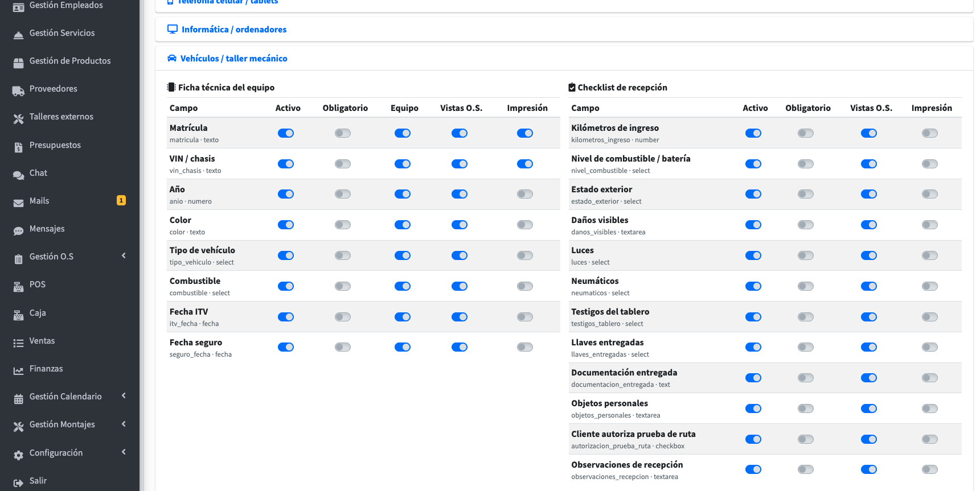
Task: Click the Presupuestos invoice icon
Action: [18, 147]
